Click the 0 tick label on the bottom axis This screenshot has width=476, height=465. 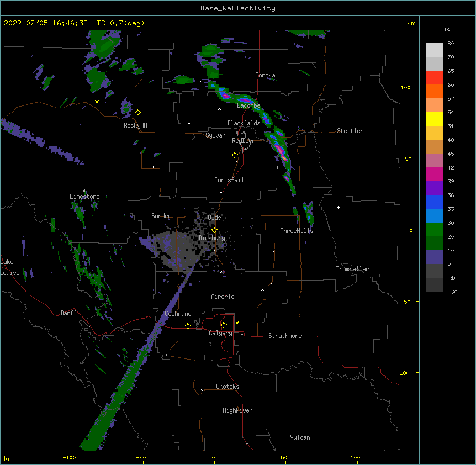coord(213,457)
